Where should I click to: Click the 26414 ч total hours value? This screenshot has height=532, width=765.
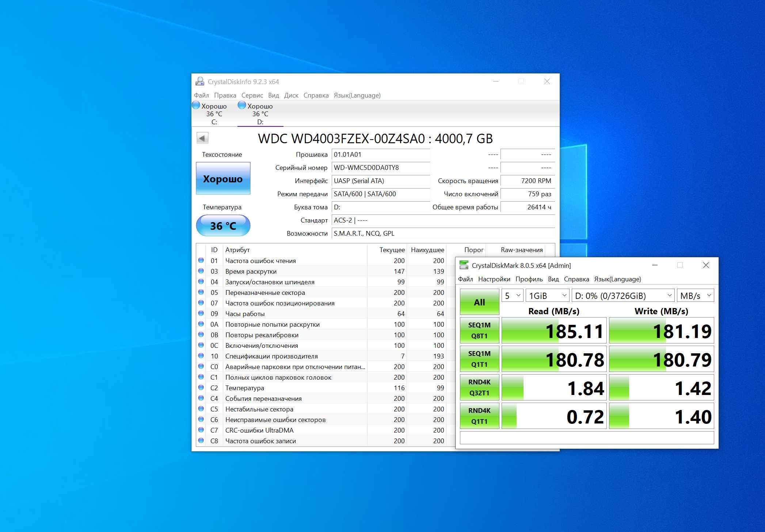[x=528, y=207]
